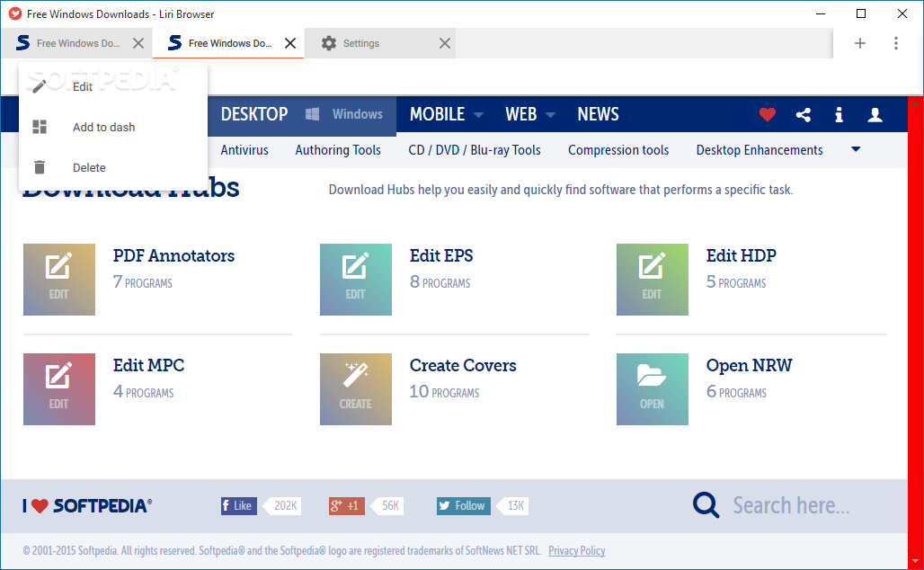The height and width of the screenshot is (570, 924).
Task: Open the Compression tools category
Action: click(x=618, y=150)
